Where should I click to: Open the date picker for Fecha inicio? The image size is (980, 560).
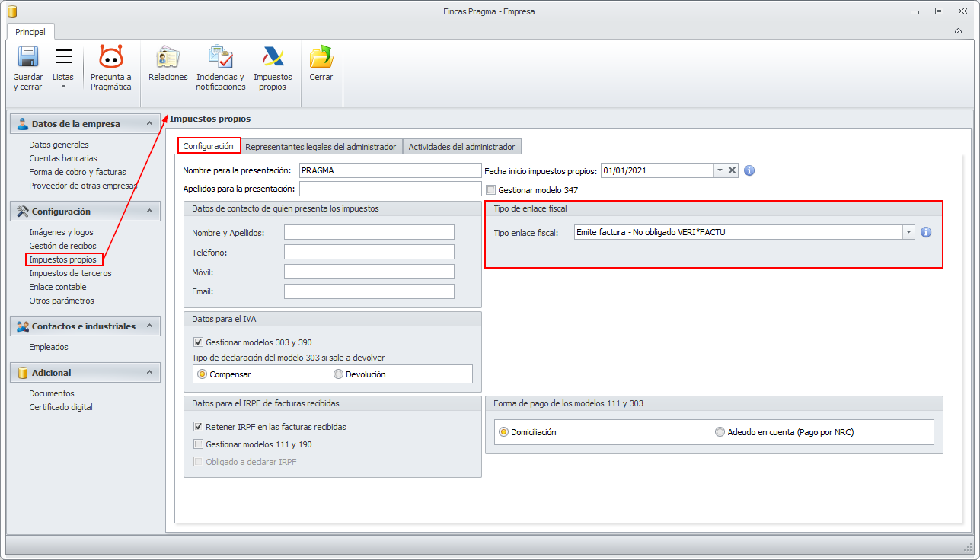click(x=720, y=170)
